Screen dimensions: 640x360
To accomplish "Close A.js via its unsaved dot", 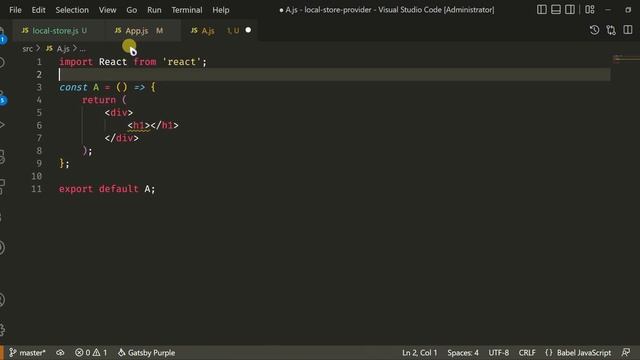I will [248, 30].
